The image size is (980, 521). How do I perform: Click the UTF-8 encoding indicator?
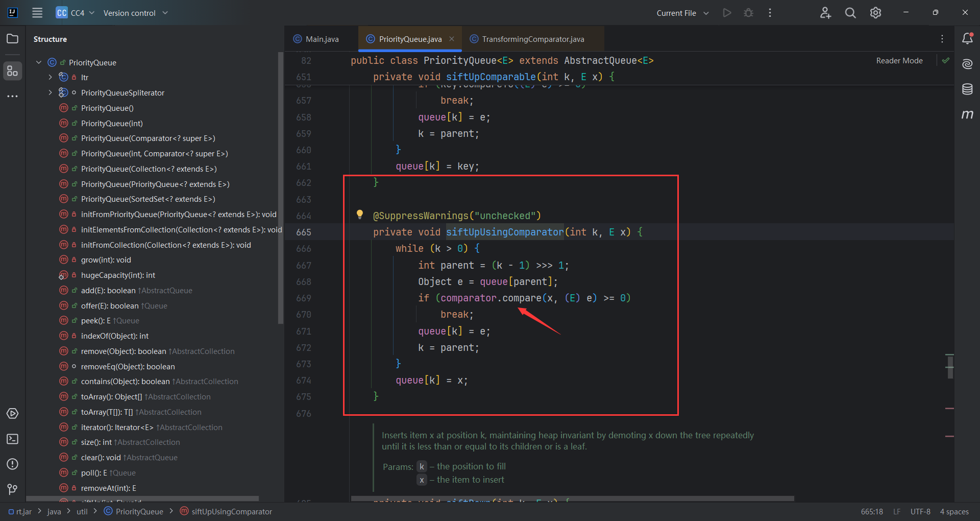click(x=920, y=511)
